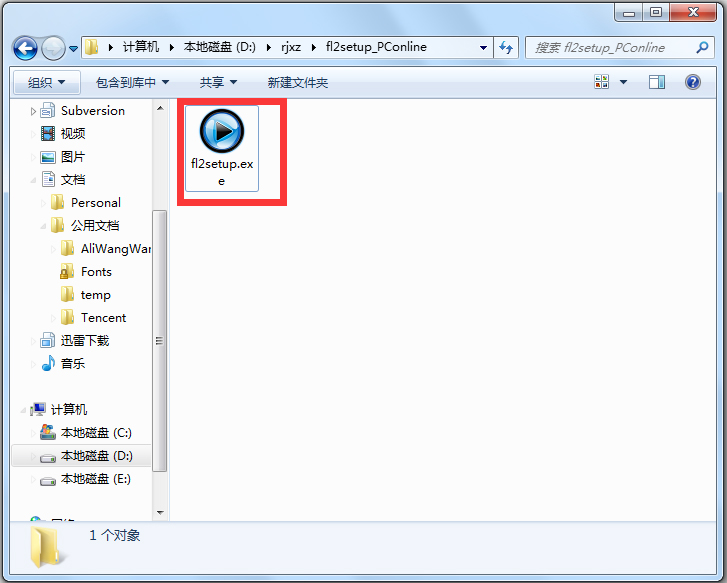This screenshot has width=727, height=583.
Task: Open the view options dropdown arrow
Action: coord(623,82)
